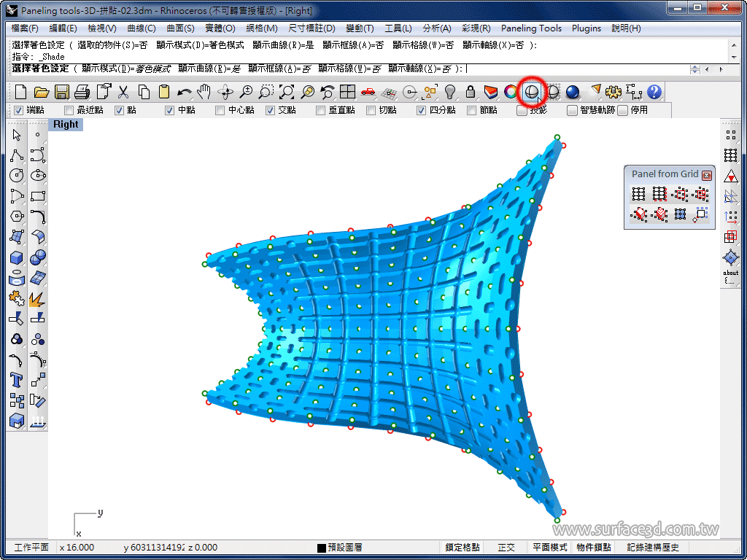Close the Panel from Grid toolbar

[x=706, y=175]
